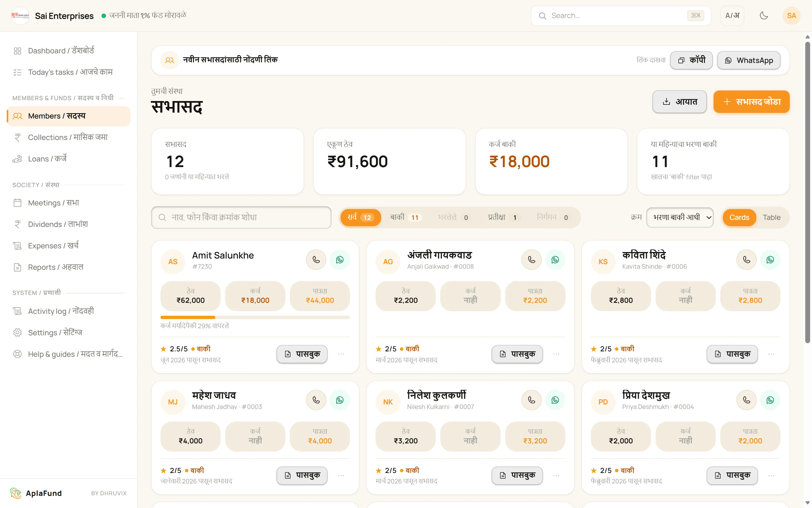The width and height of the screenshot is (812, 508).
Task: Click phone icon on महेश जाधव card
Action: 316,400
